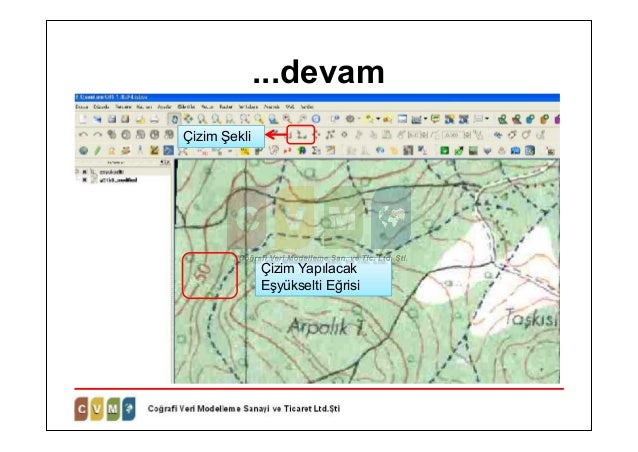Select the Zoom In magnifier tool

(202, 119)
